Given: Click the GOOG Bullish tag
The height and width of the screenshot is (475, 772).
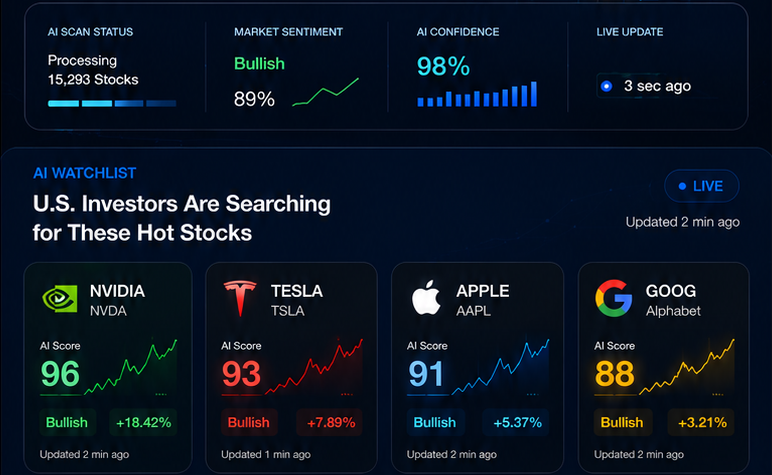Looking at the screenshot, I should point(622,422).
